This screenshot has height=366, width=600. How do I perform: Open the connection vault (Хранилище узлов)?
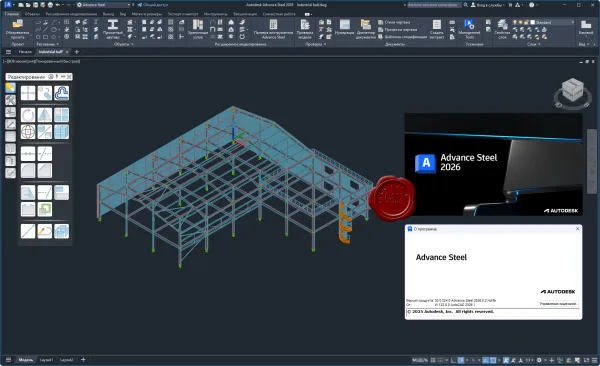tap(198, 29)
